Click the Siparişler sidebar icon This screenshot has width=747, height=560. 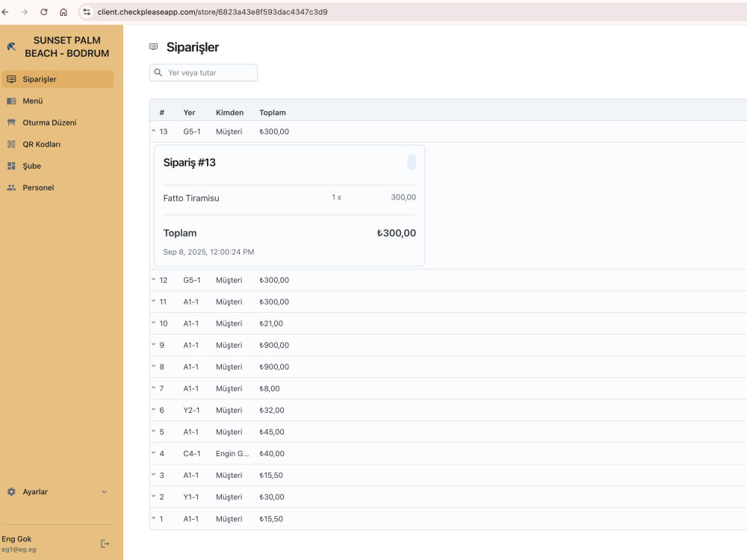[x=11, y=79]
